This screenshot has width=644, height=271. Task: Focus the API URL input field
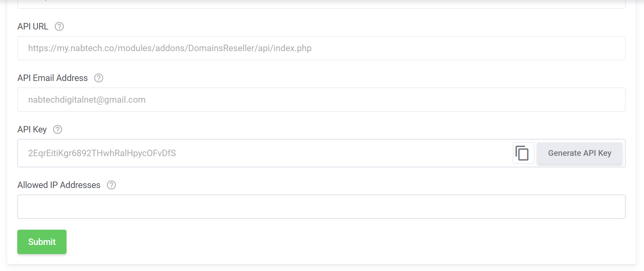[321, 48]
